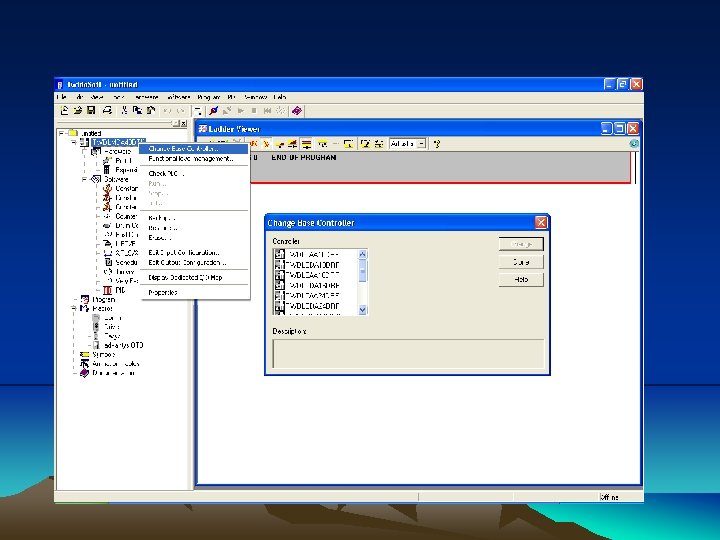Click the Animation tables icon in tree
The image size is (720, 540).
(84, 364)
